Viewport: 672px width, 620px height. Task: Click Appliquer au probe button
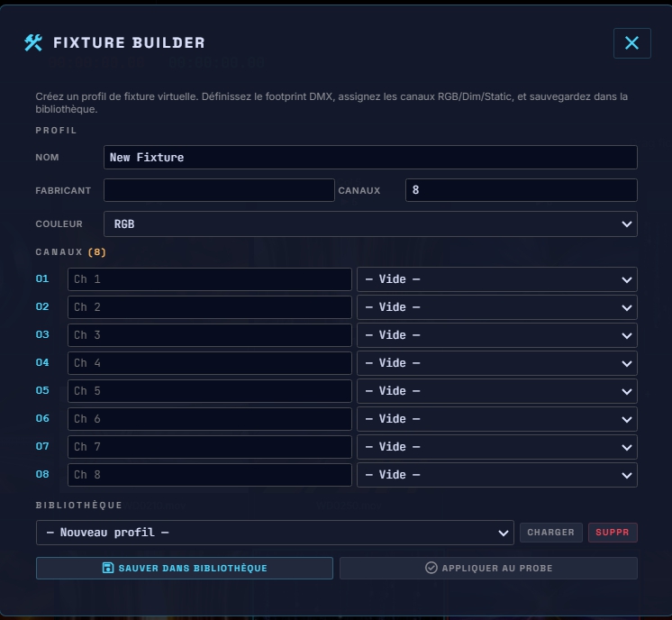[x=488, y=568]
